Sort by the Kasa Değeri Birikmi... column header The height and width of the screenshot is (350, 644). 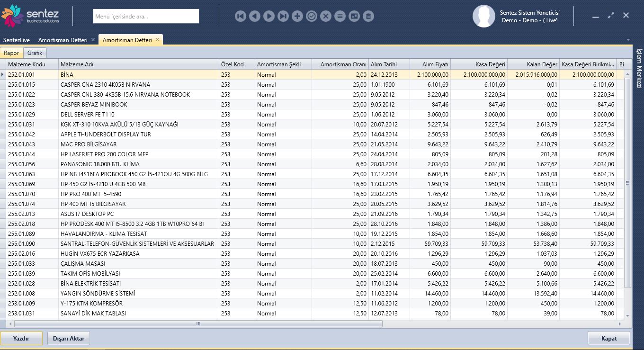[x=588, y=64]
